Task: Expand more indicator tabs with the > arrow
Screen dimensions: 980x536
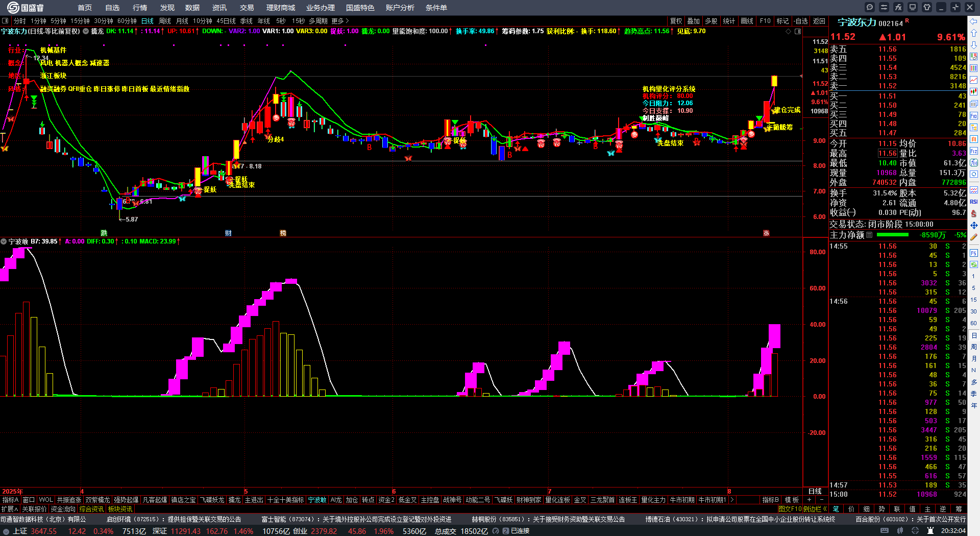Action: click(732, 500)
